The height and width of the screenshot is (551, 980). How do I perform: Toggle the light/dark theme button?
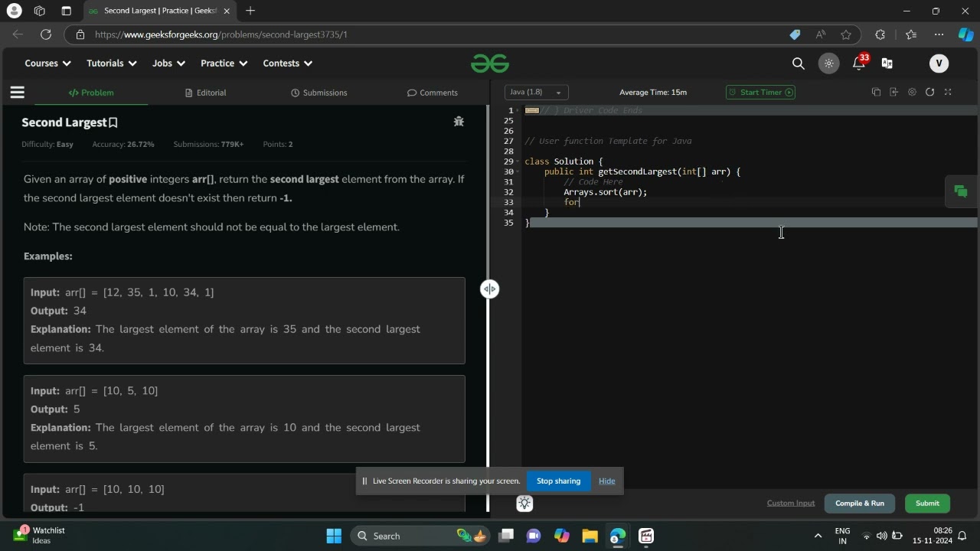[x=828, y=64]
